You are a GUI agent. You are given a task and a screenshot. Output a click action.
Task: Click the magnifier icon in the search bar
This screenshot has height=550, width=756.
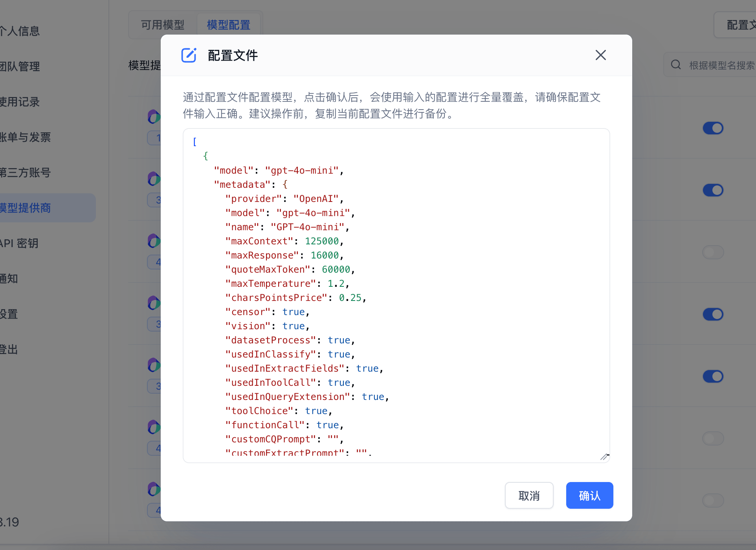click(x=675, y=64)
